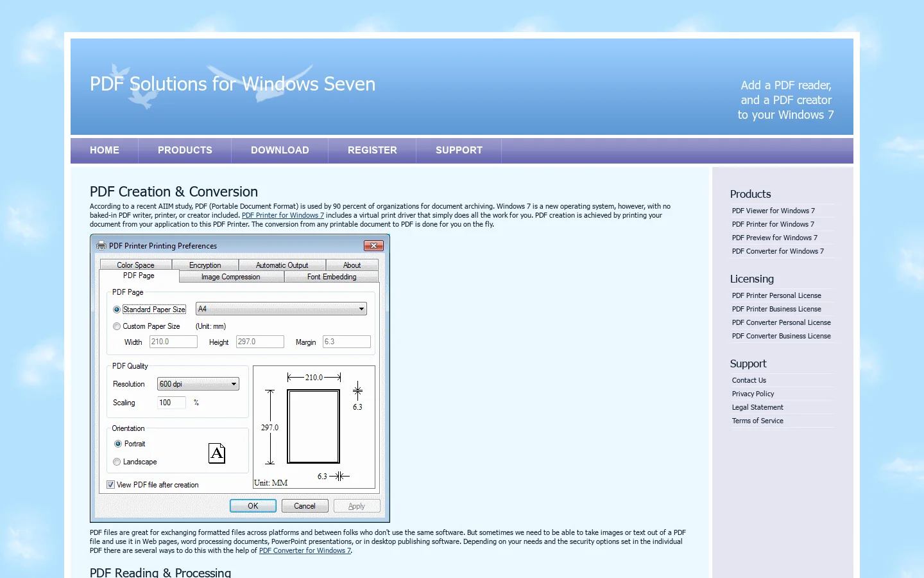Viewport: 924px width, 578px height.
Task: Confirm with the OK button
Action: [x=253, y=506]
